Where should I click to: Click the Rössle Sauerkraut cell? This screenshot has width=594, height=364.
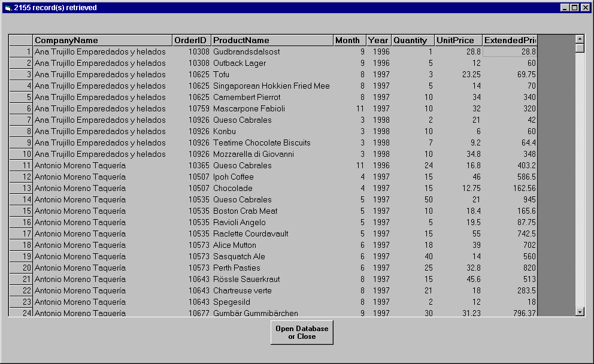point(272,279)
